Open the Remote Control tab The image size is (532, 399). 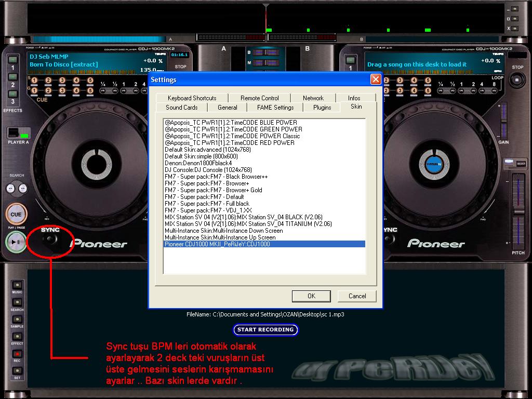click(x=260, y=98)
